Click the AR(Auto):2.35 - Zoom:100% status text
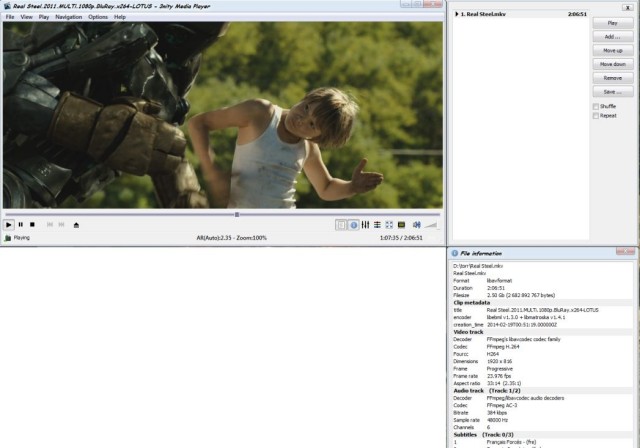Viewport: 640px width, 448px height. (x=231, y=238)
